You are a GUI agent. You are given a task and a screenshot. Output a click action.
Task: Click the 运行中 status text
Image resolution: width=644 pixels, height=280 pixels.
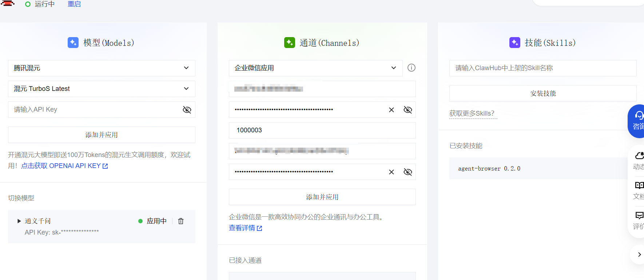pos(45,4)
